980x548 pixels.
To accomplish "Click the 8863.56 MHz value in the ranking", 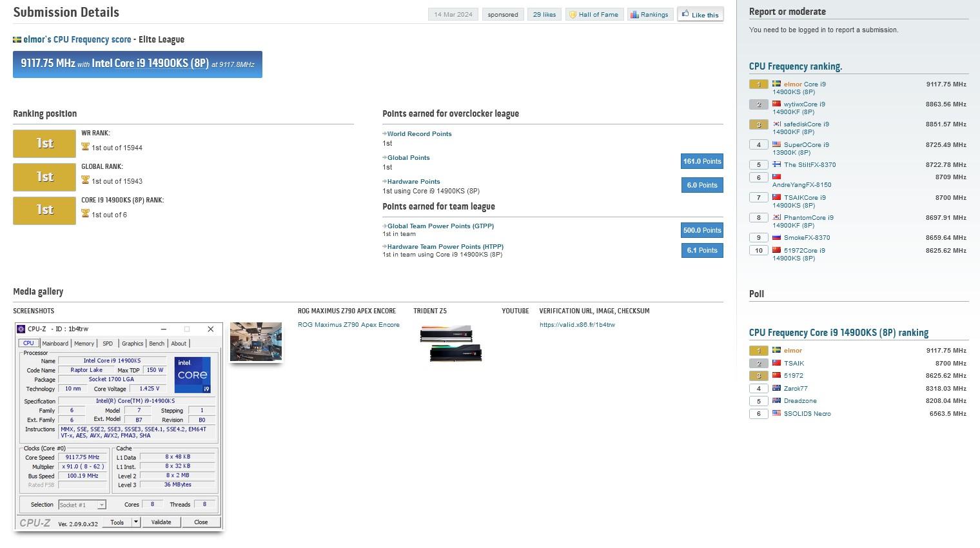I will click(946, 104).
